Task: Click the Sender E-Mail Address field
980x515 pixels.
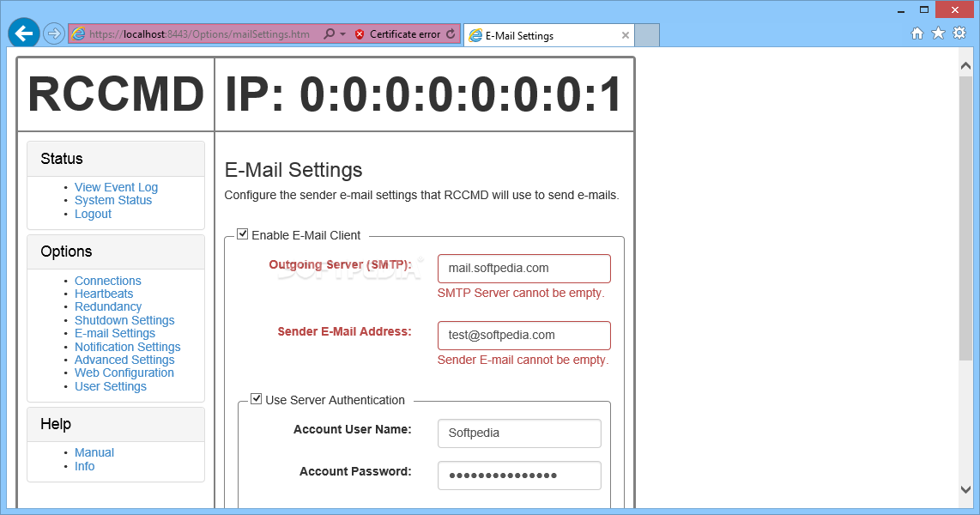Action: pos(524,335)
